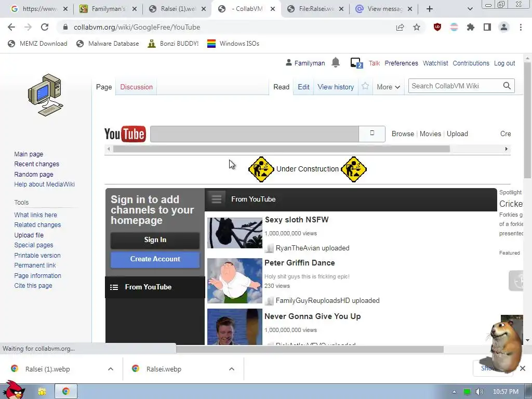Open file explorer folder in taskbar
This screenshot has width=532, height=399.
tap(42, 392)
